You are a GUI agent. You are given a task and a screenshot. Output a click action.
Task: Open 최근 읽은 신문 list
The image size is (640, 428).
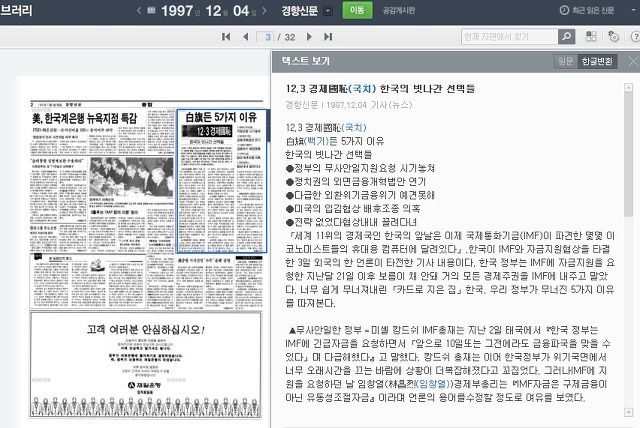click(x=593, y=11)
